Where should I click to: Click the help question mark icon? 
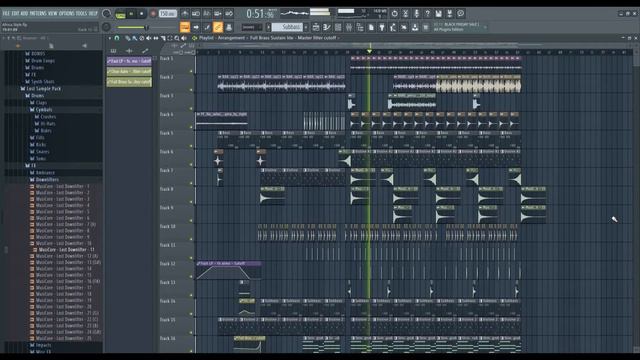click(x=427, y=13)
